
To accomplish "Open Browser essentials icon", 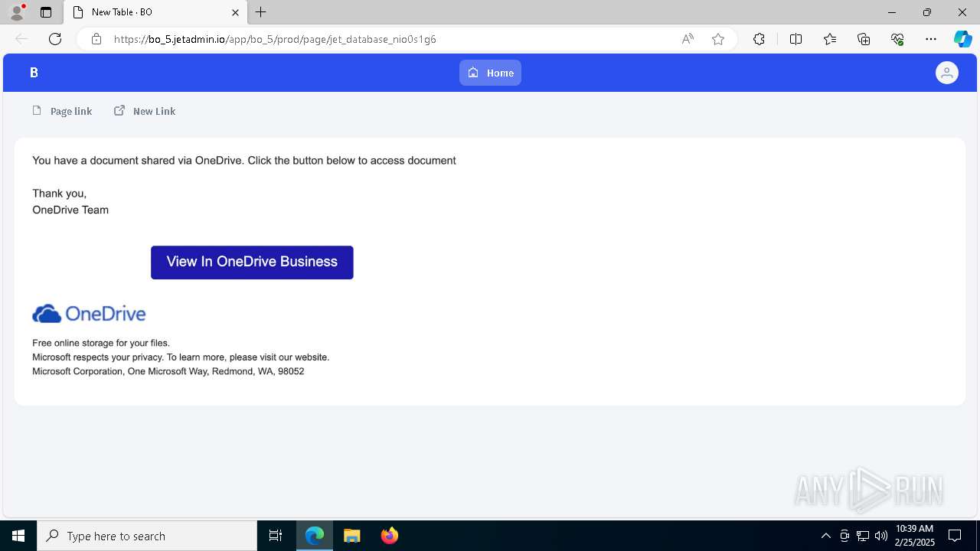I will click(x=897, y=39).
